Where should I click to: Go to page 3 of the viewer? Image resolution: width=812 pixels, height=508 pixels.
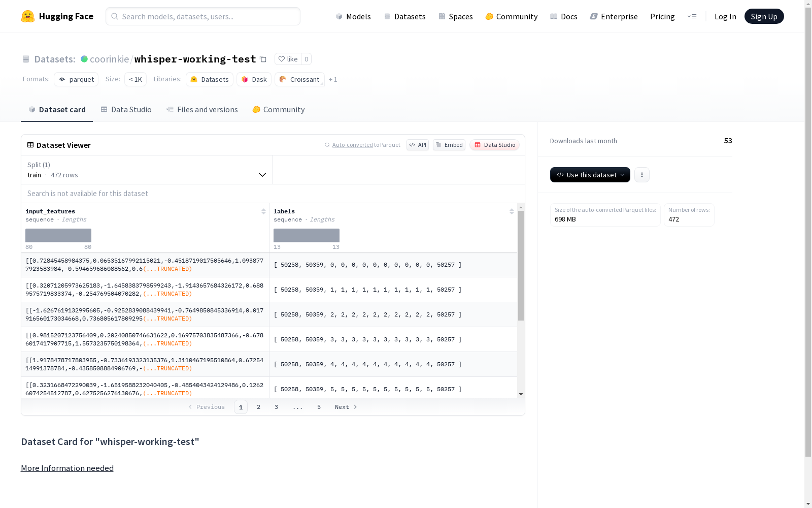276,407
